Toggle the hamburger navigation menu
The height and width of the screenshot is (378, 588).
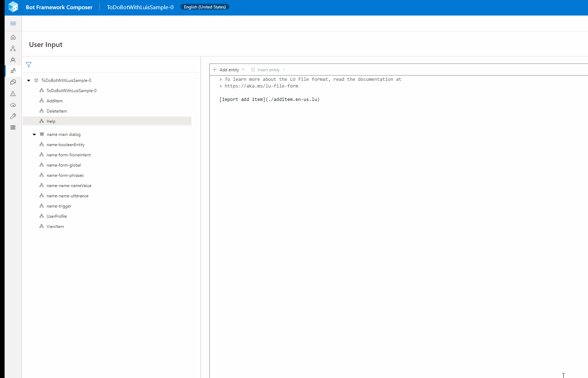tap(13, 24)
